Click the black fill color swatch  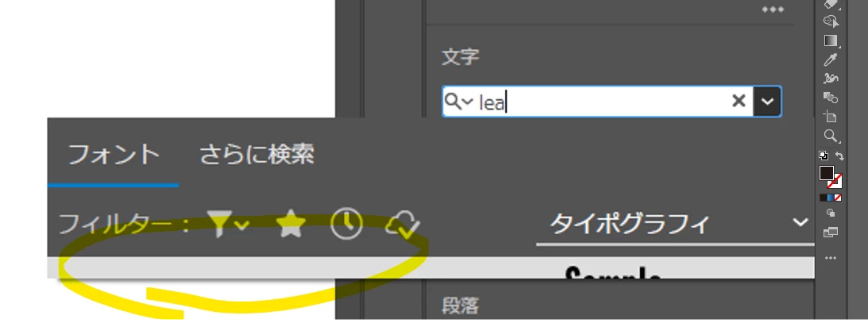point(827,173)
